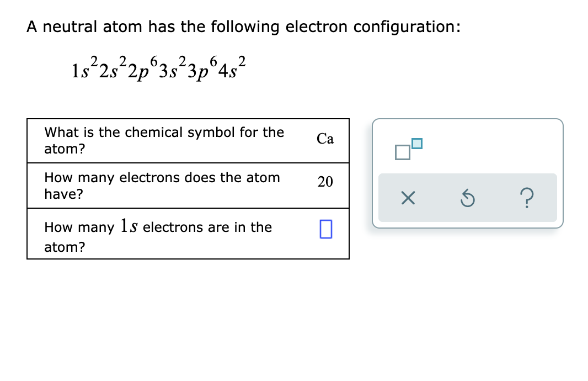
Task: Click the reset icon in the palette toolbar
Action: click(x=467, y=198)
